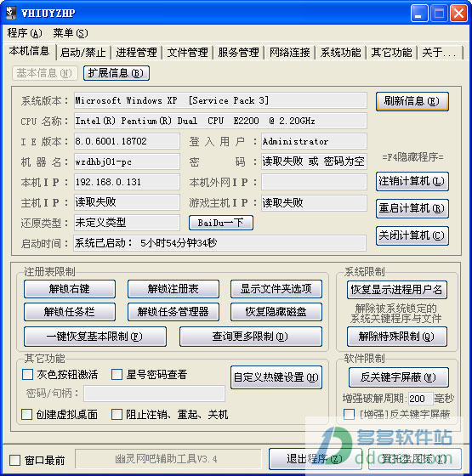Click the 本机IP field 192.168.0.131
The width and height of the screenshot is (472, 476).
pos(127,182)
